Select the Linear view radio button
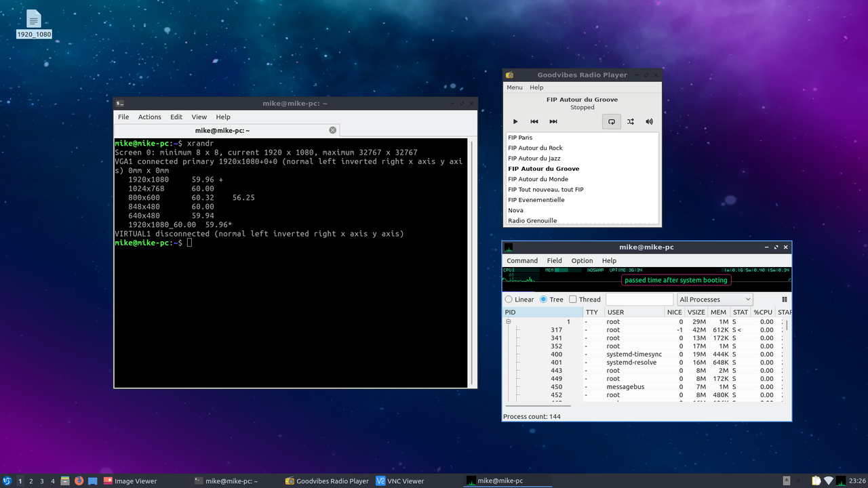The width and height of the screenshot is (868, 488). coord(509,300)
